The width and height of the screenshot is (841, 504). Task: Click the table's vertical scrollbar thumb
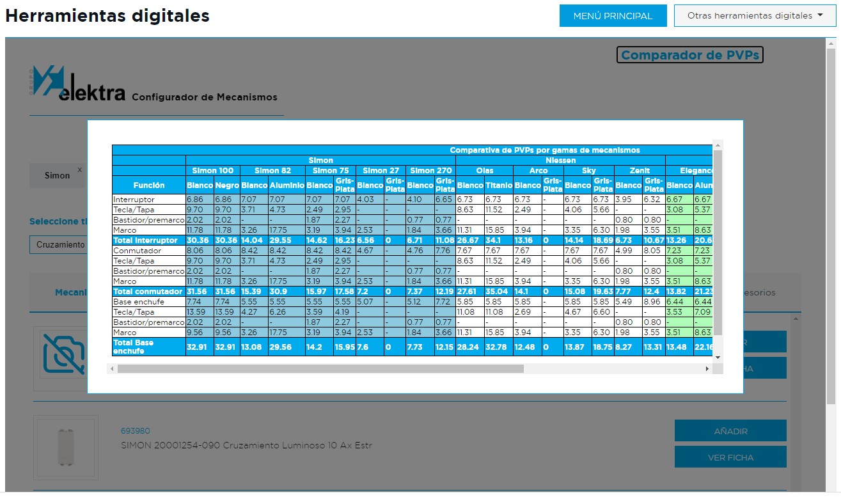(718, 243)
